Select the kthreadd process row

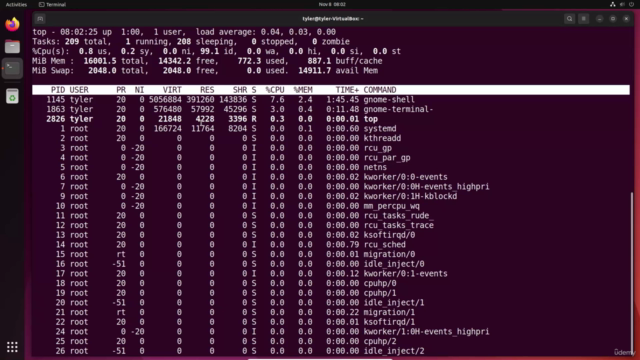point(331,138)
